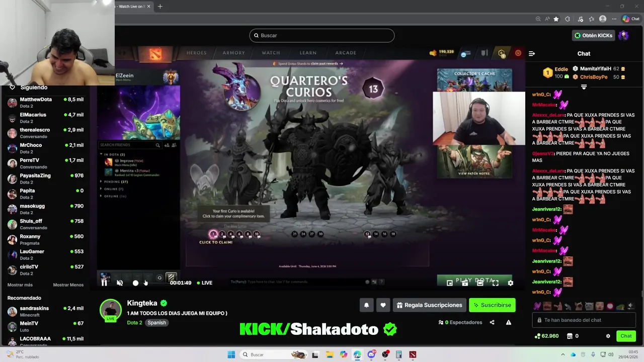The height and width of the screenshot is (362, 644).
Task: Click the green Suscribirse button
Action: point(492,305)
